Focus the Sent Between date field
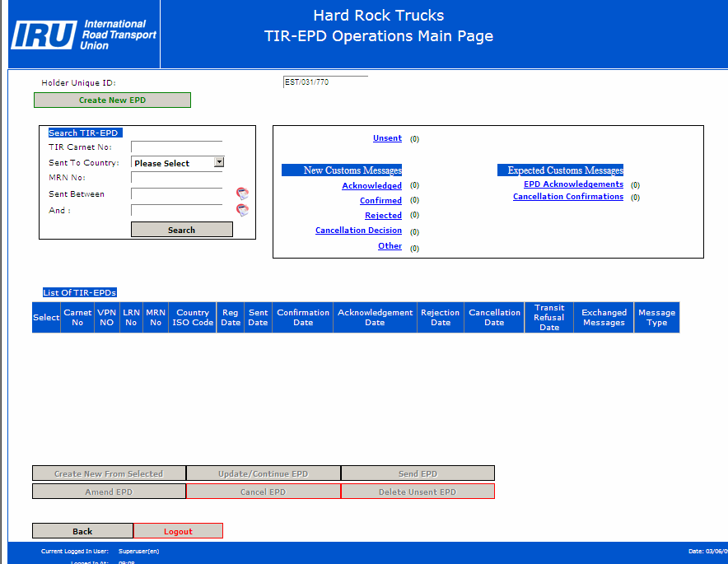Image resolution: width=728 pixels, height=564 pixels. click(x=177, y=193)
